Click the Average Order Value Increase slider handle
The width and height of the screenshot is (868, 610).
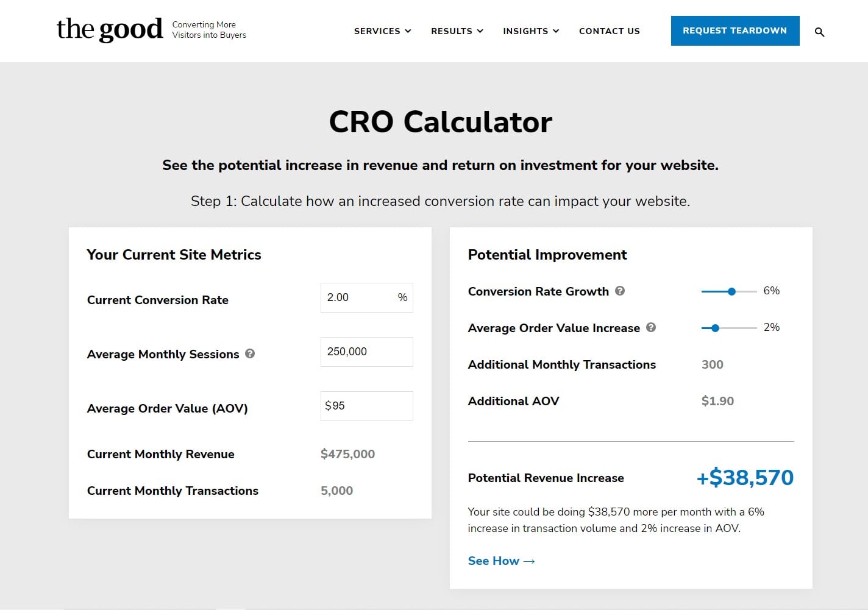tap(715, 328)
